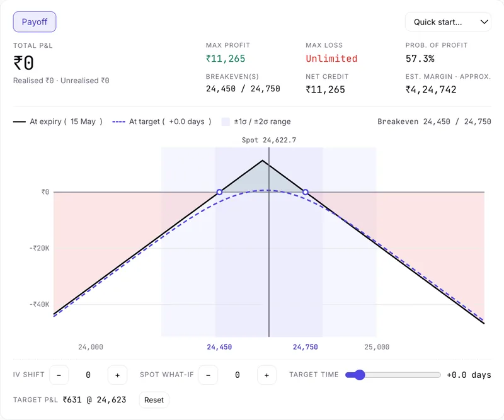The width and height of the screenshot is (504, 420).
Task: Click the -₹40K y-axis label
Action: tap(39, 304)
